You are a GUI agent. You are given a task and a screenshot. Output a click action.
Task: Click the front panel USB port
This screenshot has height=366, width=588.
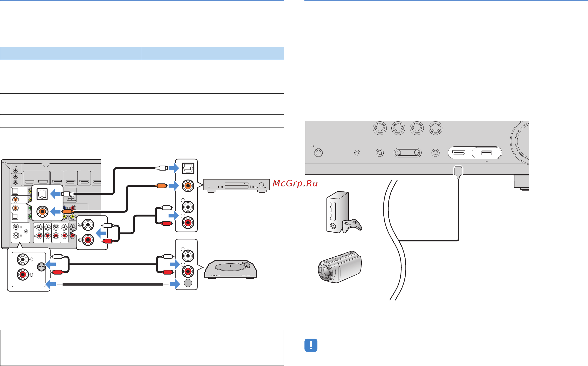(x=486, y=153)
